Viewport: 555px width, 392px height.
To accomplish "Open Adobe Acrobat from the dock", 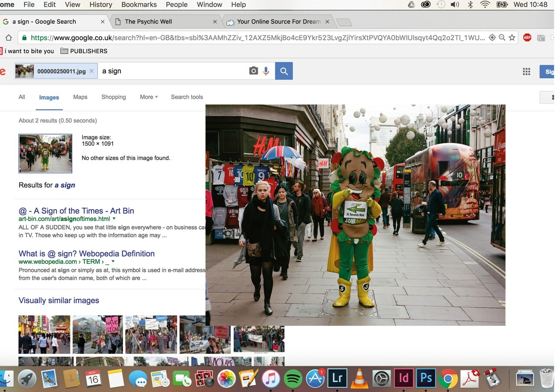I will [x=470, y=379].
